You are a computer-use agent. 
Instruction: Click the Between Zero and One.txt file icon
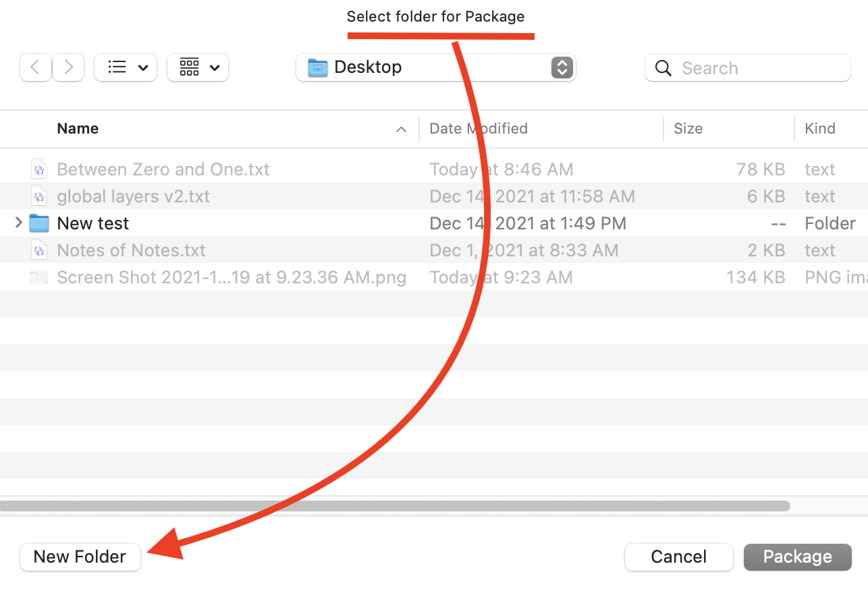click(x=39, y=169)
